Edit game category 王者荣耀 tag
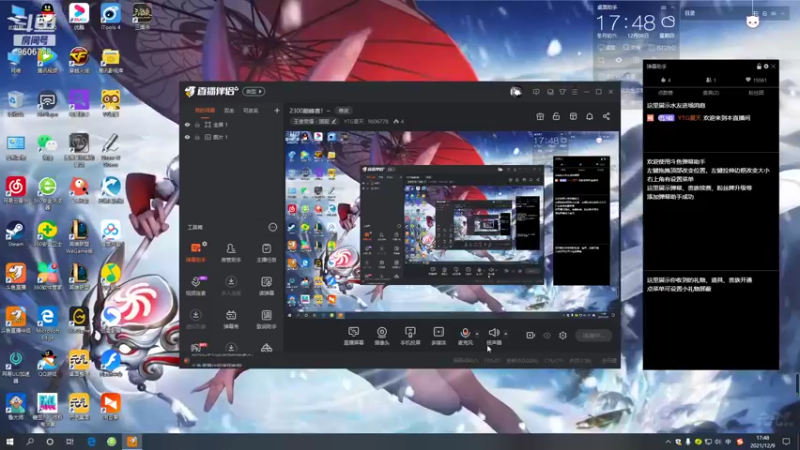Viewport: 800px width, 450px height. (x=314, y=121)
